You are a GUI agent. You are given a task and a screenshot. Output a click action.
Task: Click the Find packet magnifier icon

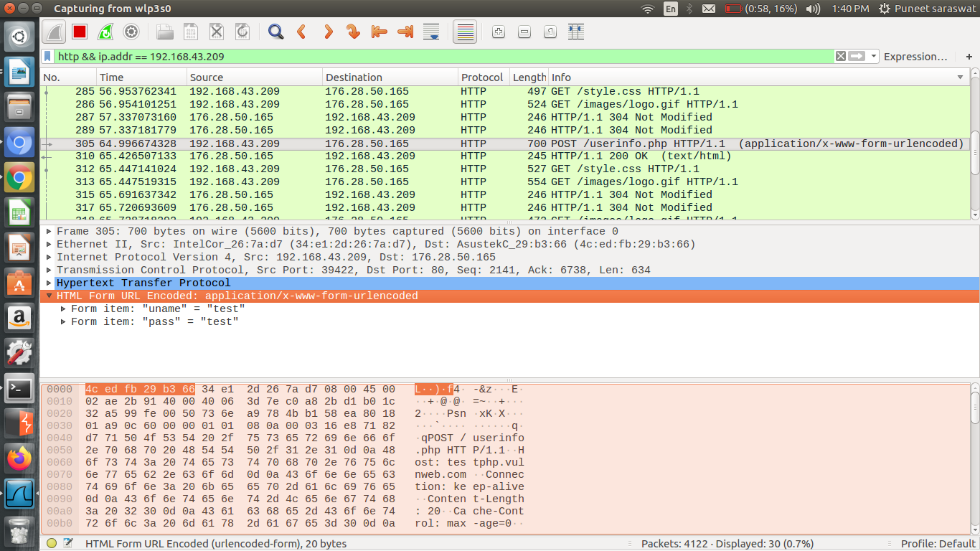pos(275,32)
